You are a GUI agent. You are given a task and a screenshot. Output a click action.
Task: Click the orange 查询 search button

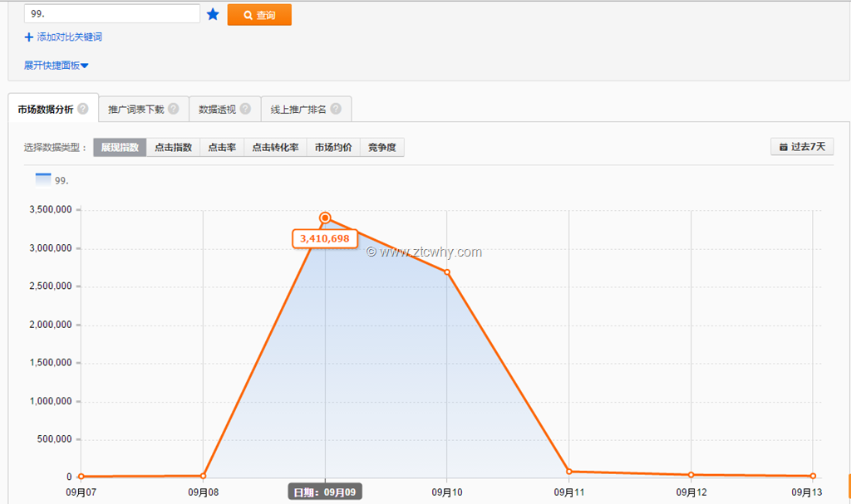(259, 15)
